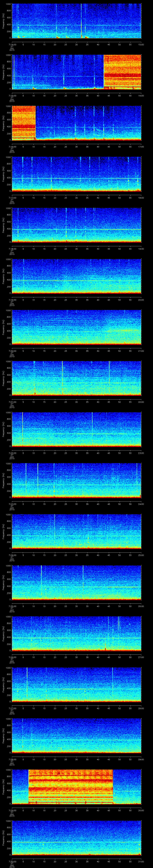153x868 pixels.
Task: Click the 19:00 end time label
Action: click(141, 249)
